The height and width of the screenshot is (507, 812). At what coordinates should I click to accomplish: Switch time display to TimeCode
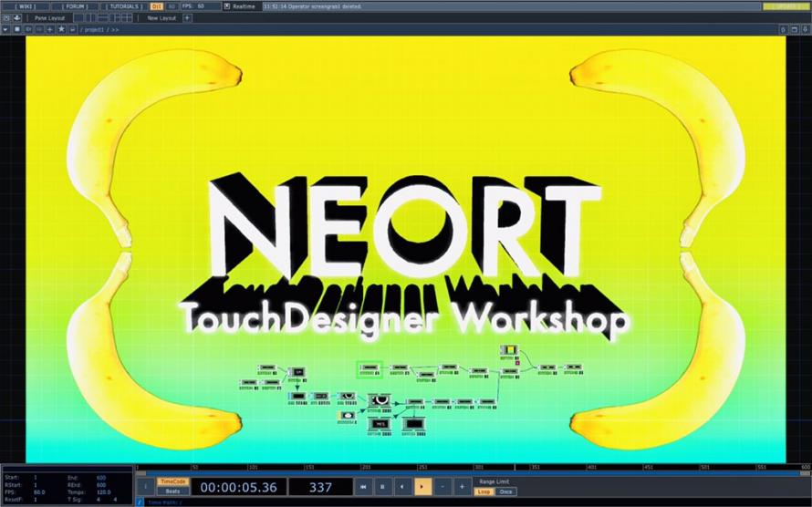[x=173, y=481]
